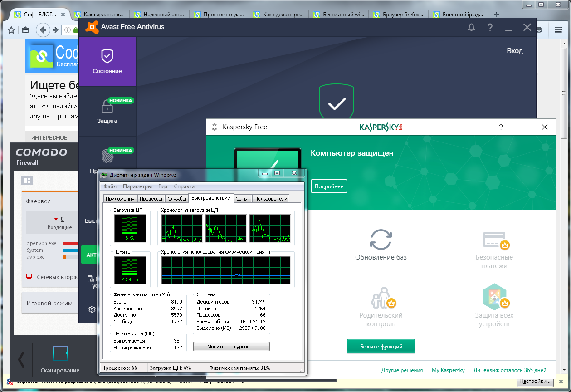This screenshot has height=392, width=571.
Task: Open Другие решения link in Kaspersky
Action: pos(402,370)
